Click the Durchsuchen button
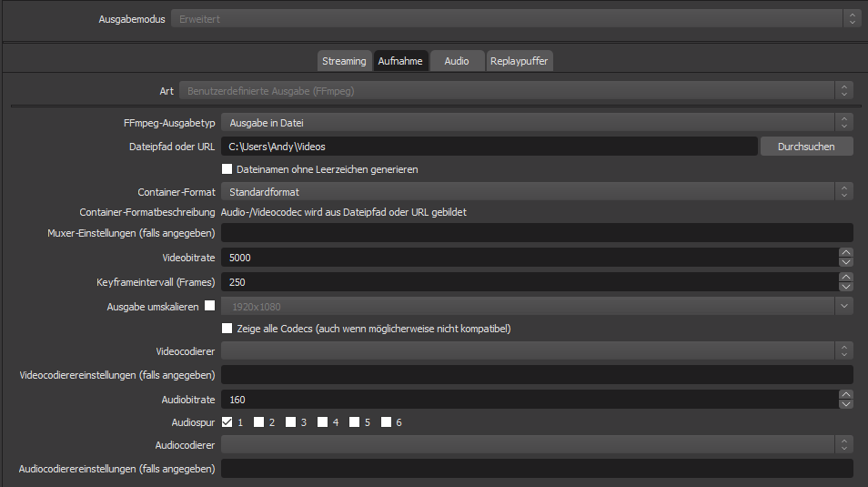Viewport: 868px width, 487px height. click(x=805, y=147)
